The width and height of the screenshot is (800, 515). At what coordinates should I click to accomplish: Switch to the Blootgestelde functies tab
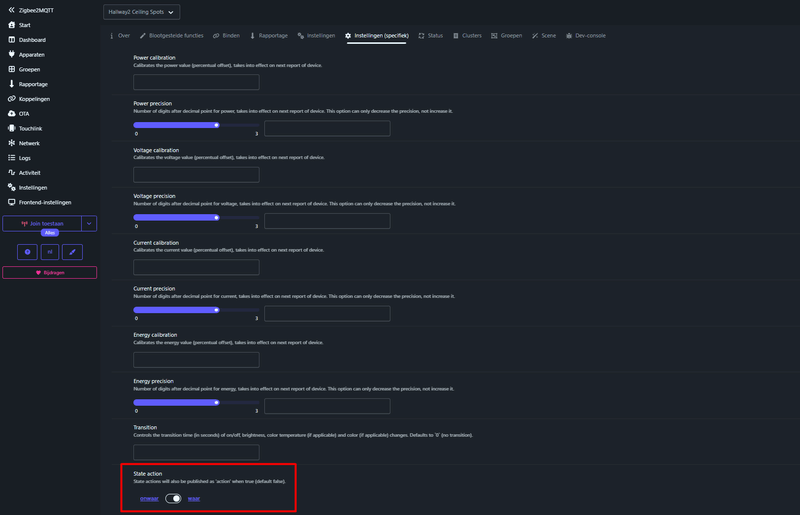171,36
